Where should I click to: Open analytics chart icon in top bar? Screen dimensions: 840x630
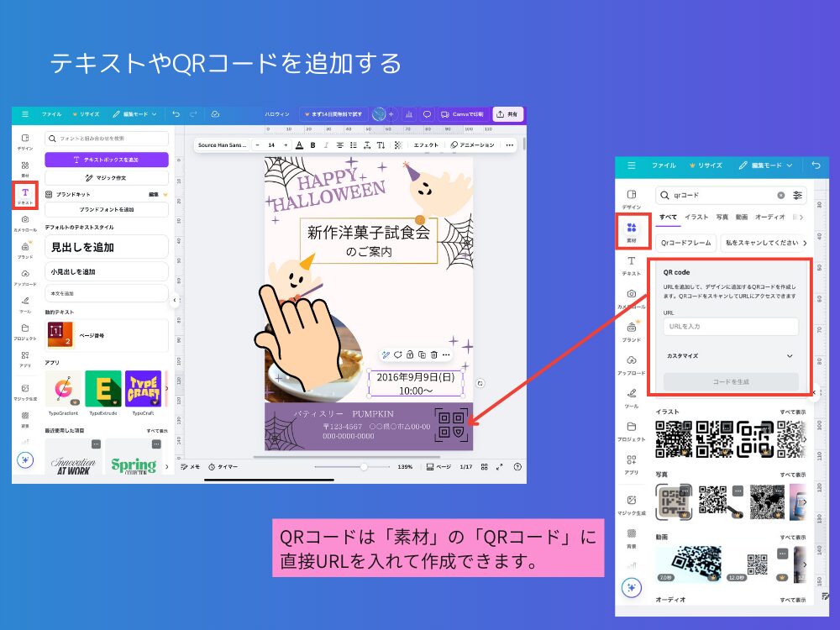(x=409, y=114)
